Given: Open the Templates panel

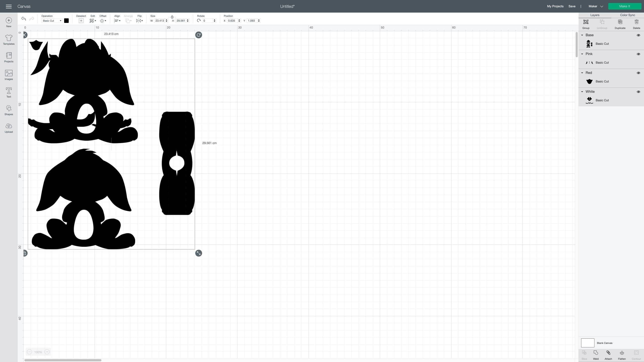Looking at the screenshot, I should tap(9, 40).
